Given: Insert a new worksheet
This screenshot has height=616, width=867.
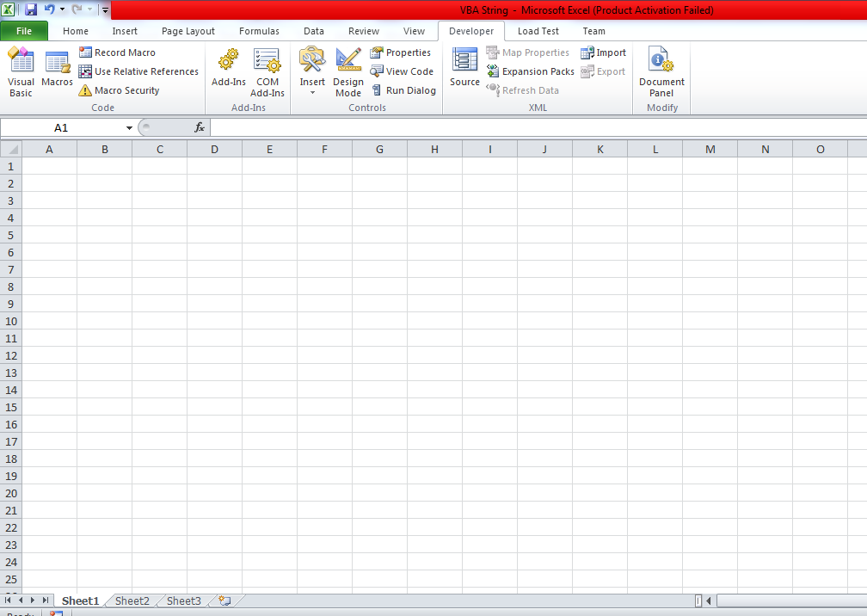Looking at the screenshot, I should (224, 601).
